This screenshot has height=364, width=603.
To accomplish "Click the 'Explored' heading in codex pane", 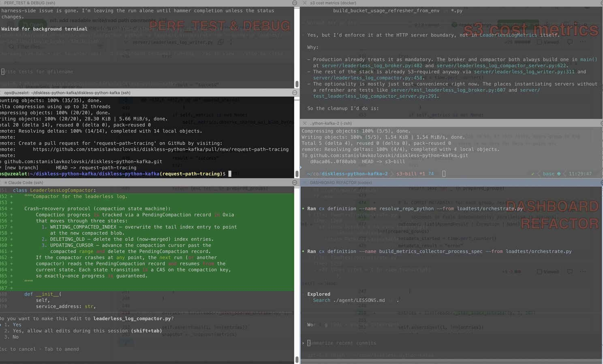I will coord(319,294).
